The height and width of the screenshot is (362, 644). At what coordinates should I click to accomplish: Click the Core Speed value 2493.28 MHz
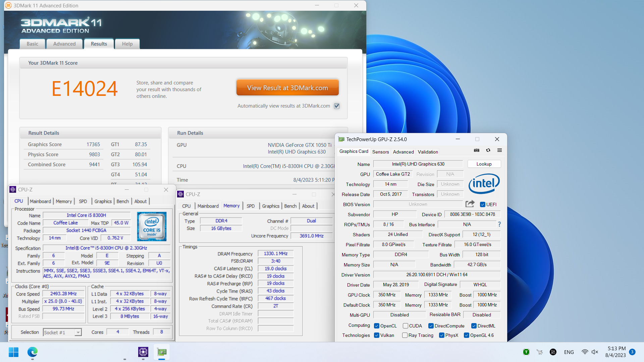[63, 294]
